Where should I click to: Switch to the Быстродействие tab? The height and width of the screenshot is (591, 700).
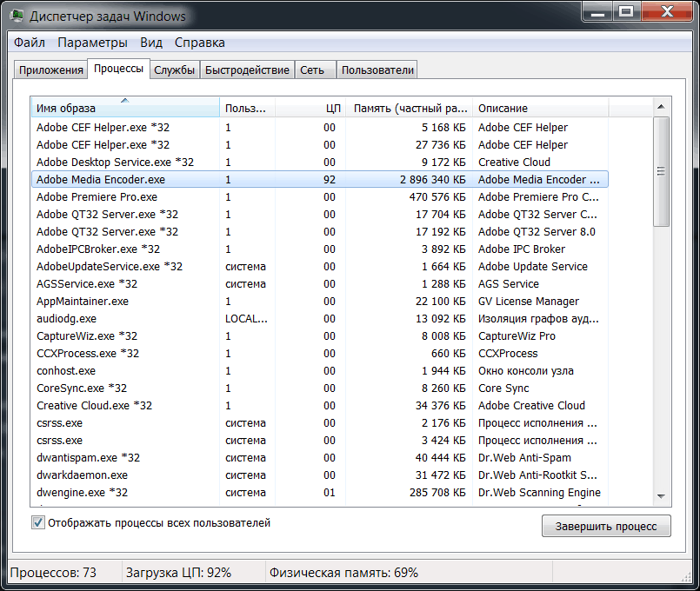click(x=247, y=70)
